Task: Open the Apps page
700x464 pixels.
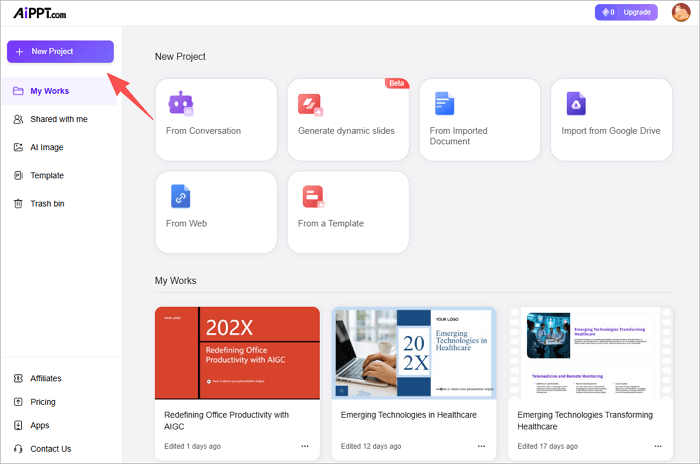Action: tap(40, 426)
